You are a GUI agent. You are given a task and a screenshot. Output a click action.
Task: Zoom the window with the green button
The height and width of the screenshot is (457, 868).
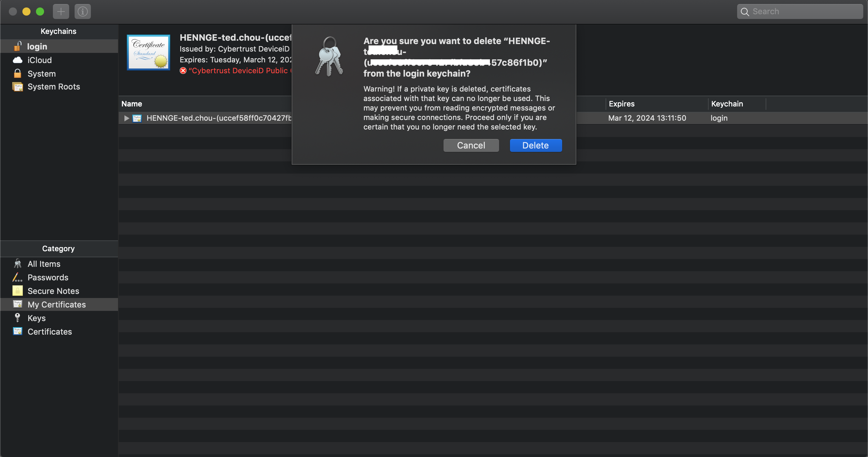tap(40, 12)
